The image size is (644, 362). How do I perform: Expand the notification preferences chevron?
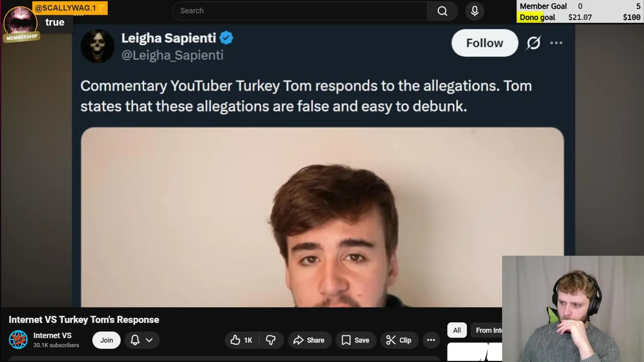pyautogui.click(x=149, y=340)
